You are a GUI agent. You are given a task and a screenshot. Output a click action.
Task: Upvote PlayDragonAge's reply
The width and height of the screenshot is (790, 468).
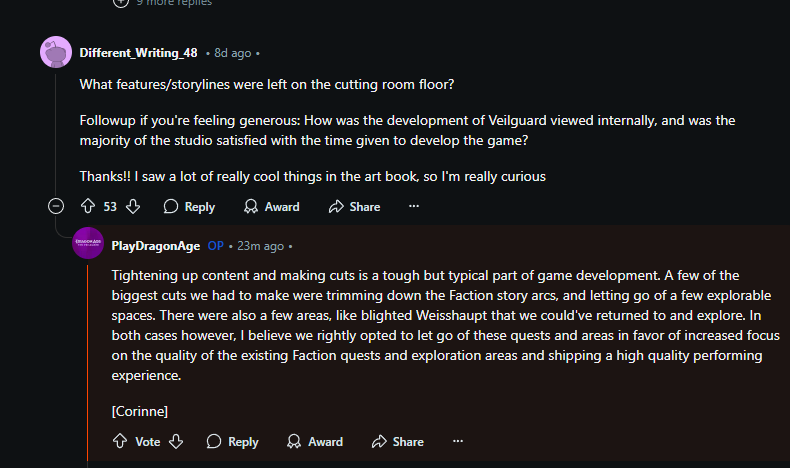tap(120, 441)
